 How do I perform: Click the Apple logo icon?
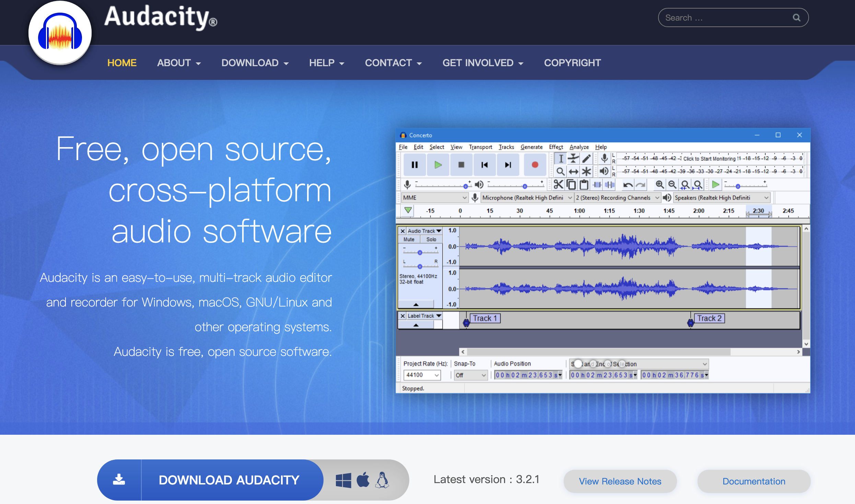363,479
